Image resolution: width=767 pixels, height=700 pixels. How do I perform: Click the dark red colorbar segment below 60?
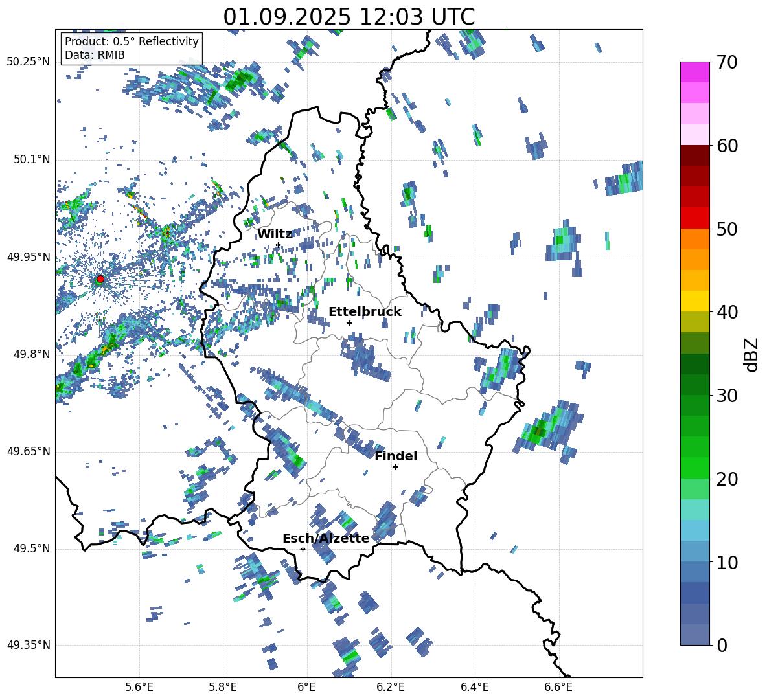(694, 155)
